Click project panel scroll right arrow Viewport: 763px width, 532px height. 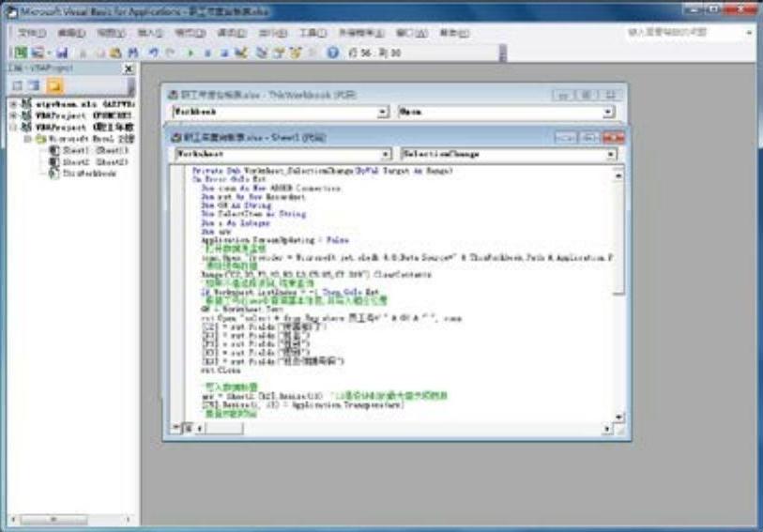click(x=129, y=520)
